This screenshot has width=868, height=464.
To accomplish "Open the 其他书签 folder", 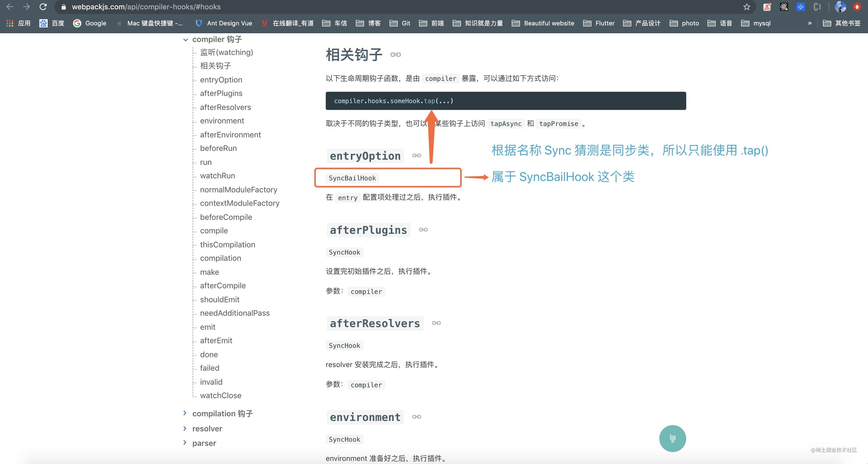I will click(x=842, y=23).
